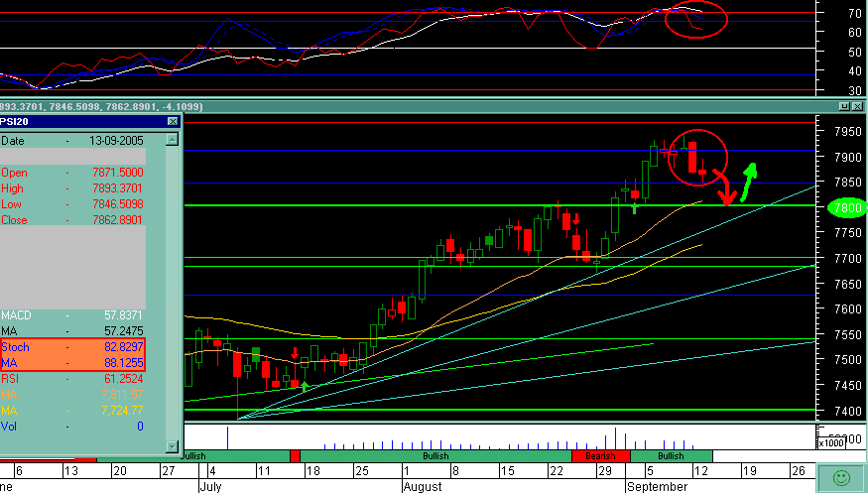Click the August month label
This screenshot has height=493, width=868.
423,486
